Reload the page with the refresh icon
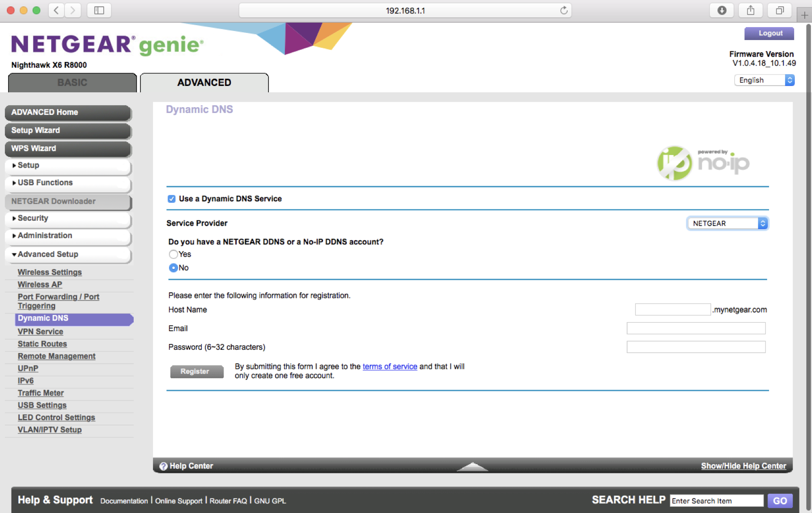The width and height of the screenshot is (812, 513). [x=563, y=10]
